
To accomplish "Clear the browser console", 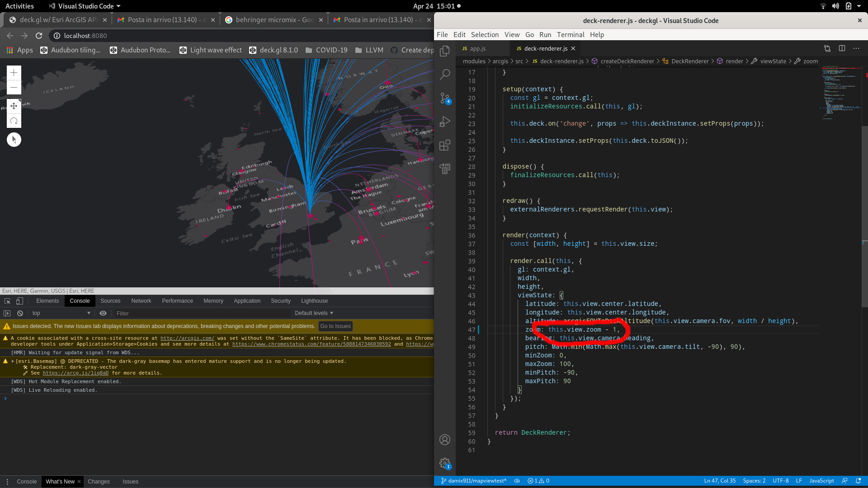I will [19, 313].
